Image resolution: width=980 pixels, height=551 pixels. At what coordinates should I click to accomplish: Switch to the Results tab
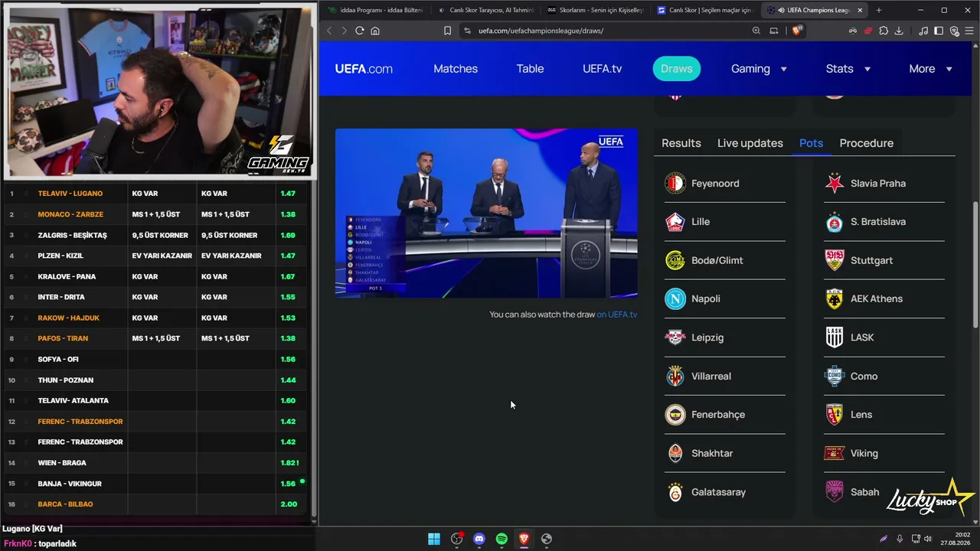click(681, 143)
